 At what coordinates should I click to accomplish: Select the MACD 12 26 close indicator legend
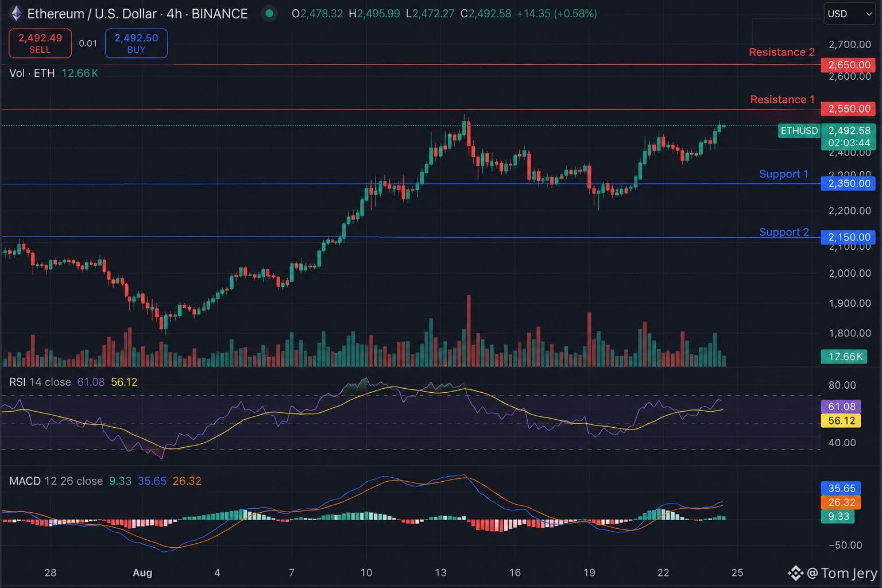(x=56, y=481)
